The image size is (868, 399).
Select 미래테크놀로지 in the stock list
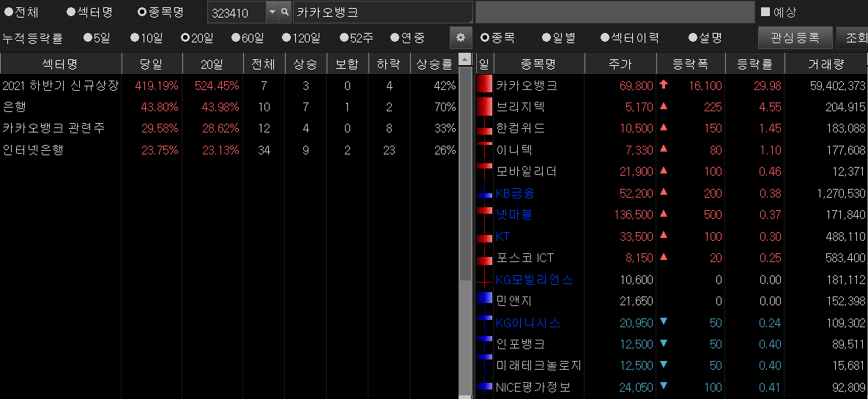538,365
